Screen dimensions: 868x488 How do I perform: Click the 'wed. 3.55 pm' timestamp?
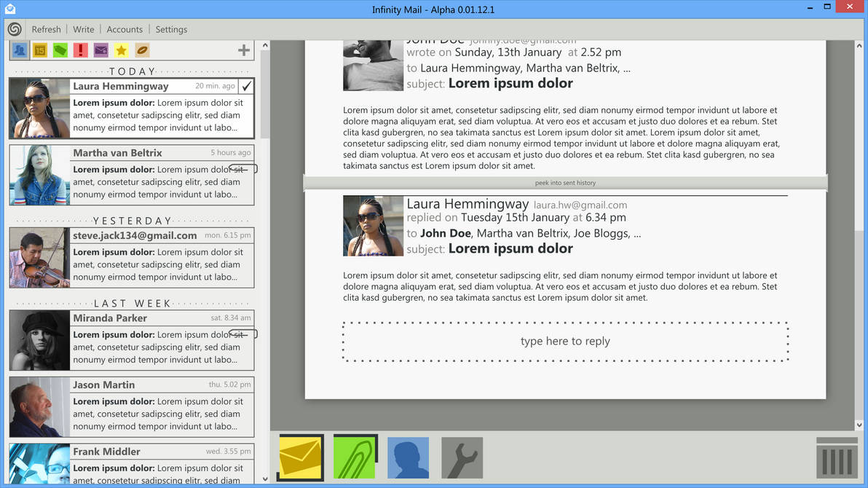[x=228, y=452]
